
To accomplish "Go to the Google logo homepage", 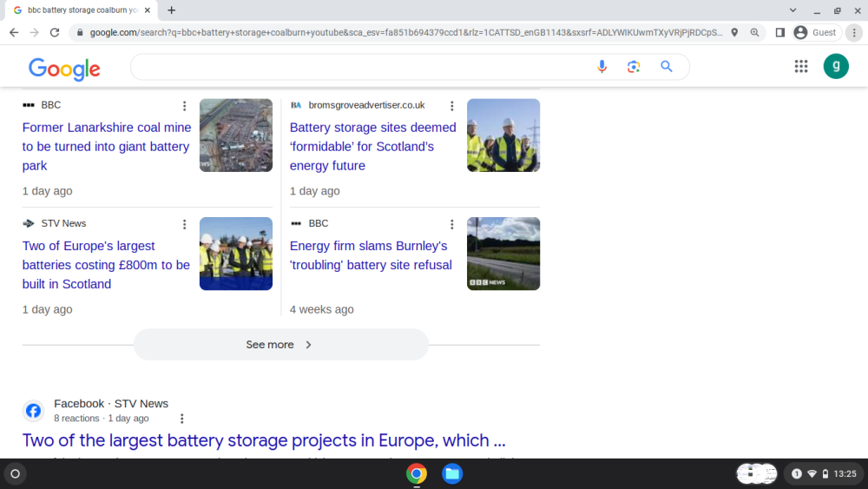I will (x=64, y=69).
